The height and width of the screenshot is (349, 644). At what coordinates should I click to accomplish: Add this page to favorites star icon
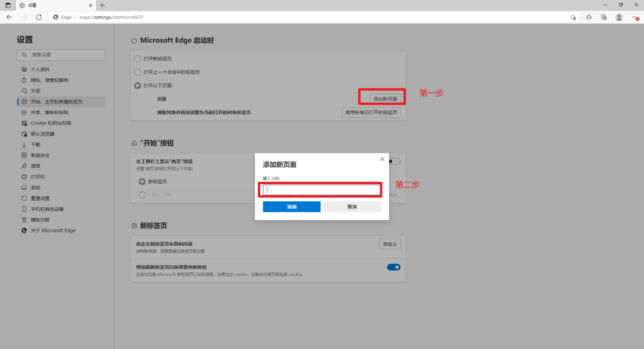tap(573, 17)
